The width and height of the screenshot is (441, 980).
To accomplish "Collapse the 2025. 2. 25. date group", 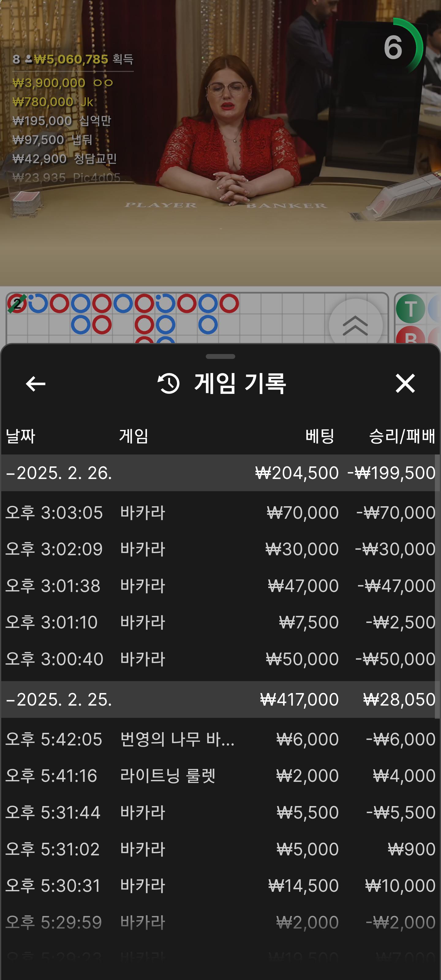I will [59, 699].
